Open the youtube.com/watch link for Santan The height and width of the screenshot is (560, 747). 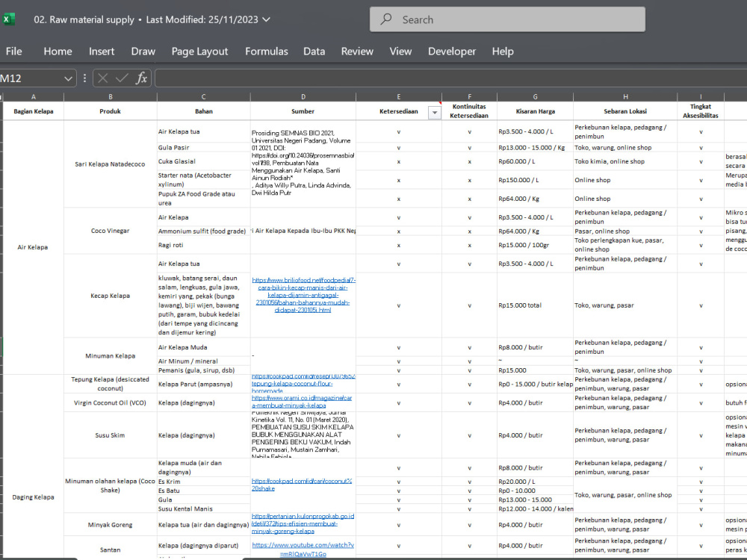coord(303,549)
